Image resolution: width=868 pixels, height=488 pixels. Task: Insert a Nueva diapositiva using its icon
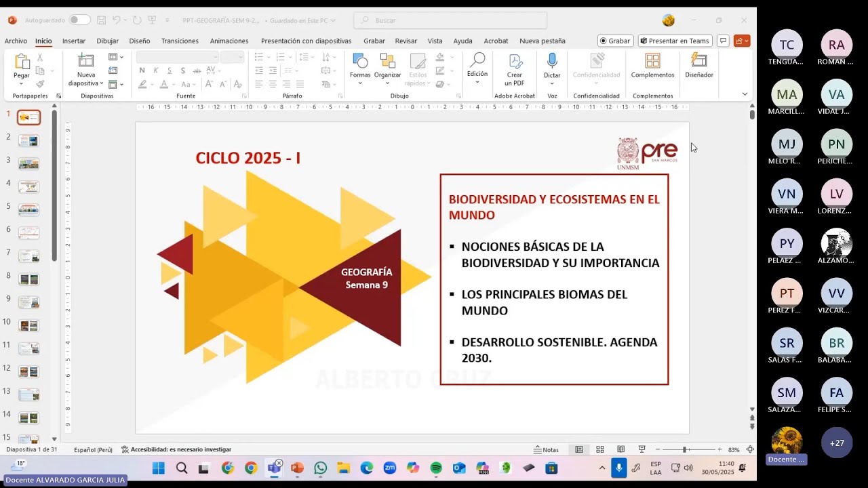86,60
